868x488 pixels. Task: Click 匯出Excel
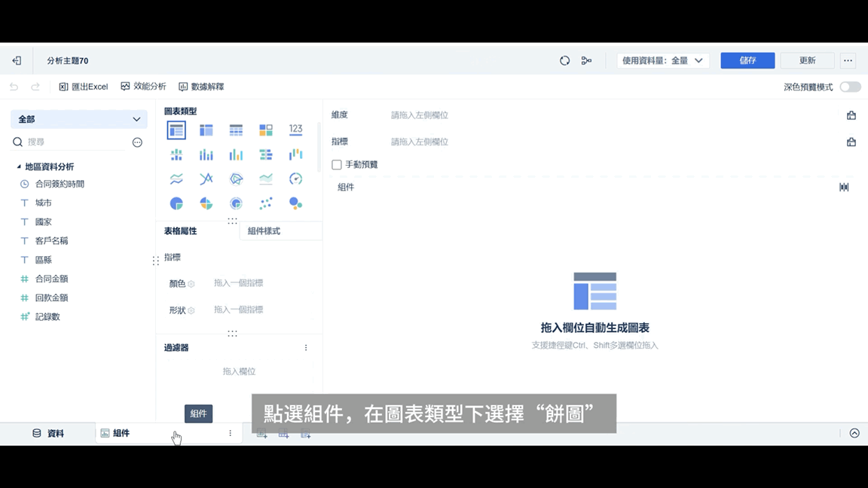pyautogui.click(x=84, y=87)
